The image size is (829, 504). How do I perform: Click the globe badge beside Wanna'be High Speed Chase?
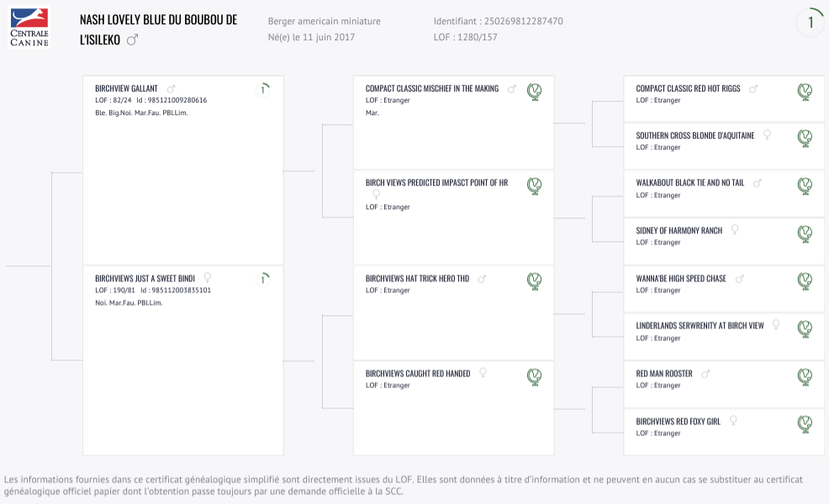pyautogui.click(x=805, y=281)
